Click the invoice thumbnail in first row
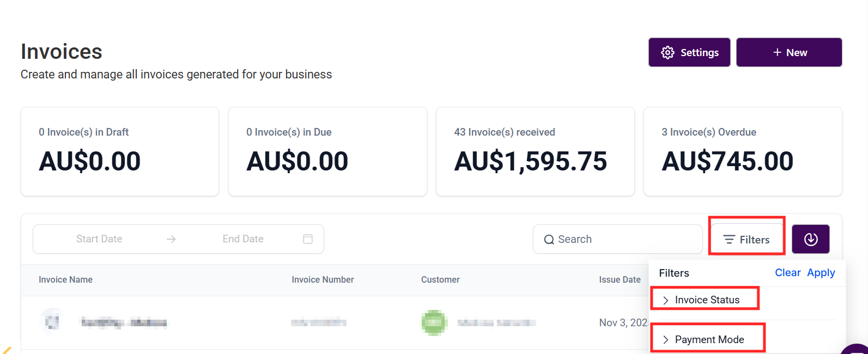The height and width of the screenshot is (354, 868). pos(52,322)
